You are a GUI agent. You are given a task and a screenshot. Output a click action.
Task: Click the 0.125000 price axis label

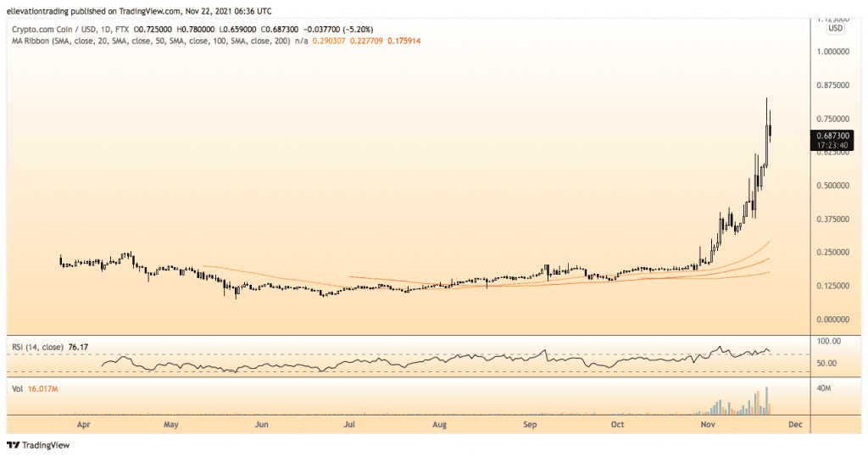point(833,286)
